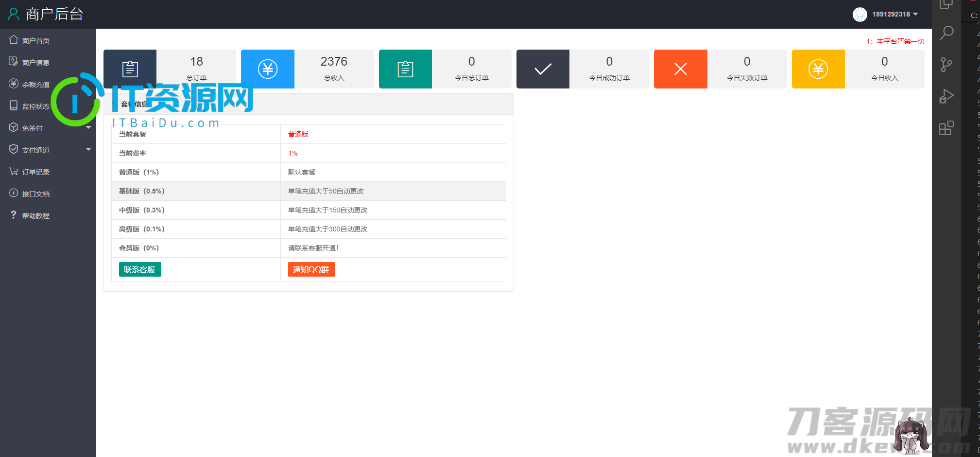Click 单笔充值大于150自动更改 cell
The height and width of the screenshot is (457, 980).
(x=328, y=210)
